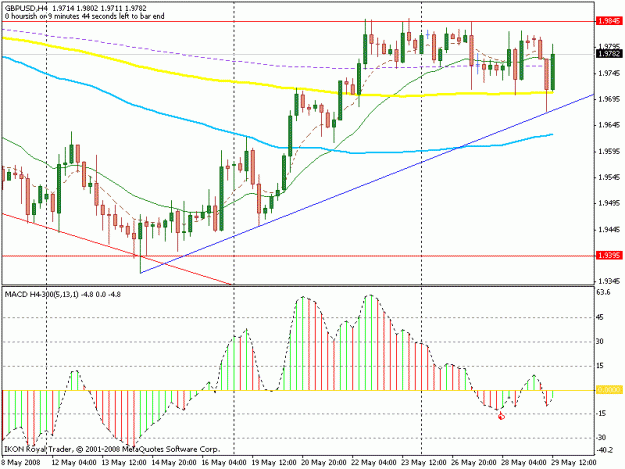Click the GBPUSD,H4 chart title text
This screenshot has height=469, width=625.
28,8
